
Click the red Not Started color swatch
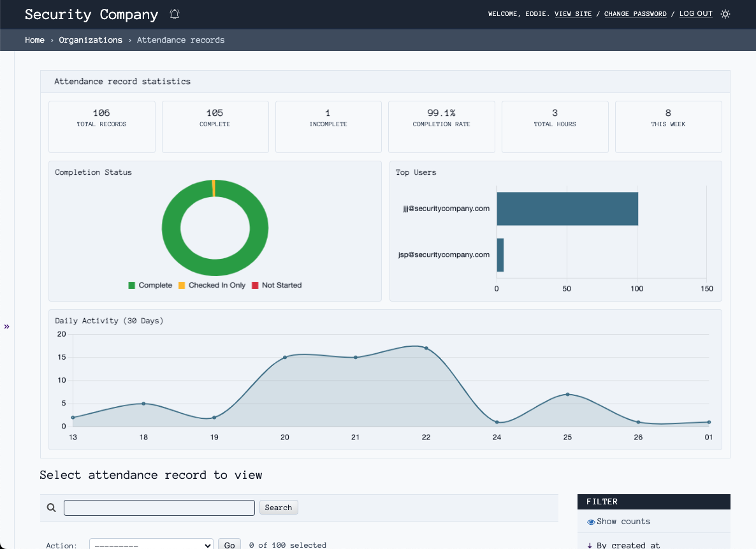(256, 285)
